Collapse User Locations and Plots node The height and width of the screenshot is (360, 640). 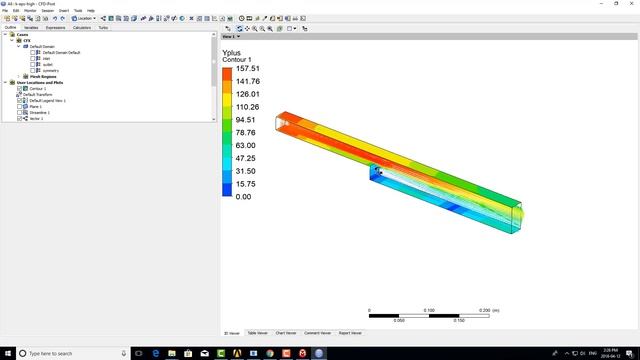[x=5, y=82]
